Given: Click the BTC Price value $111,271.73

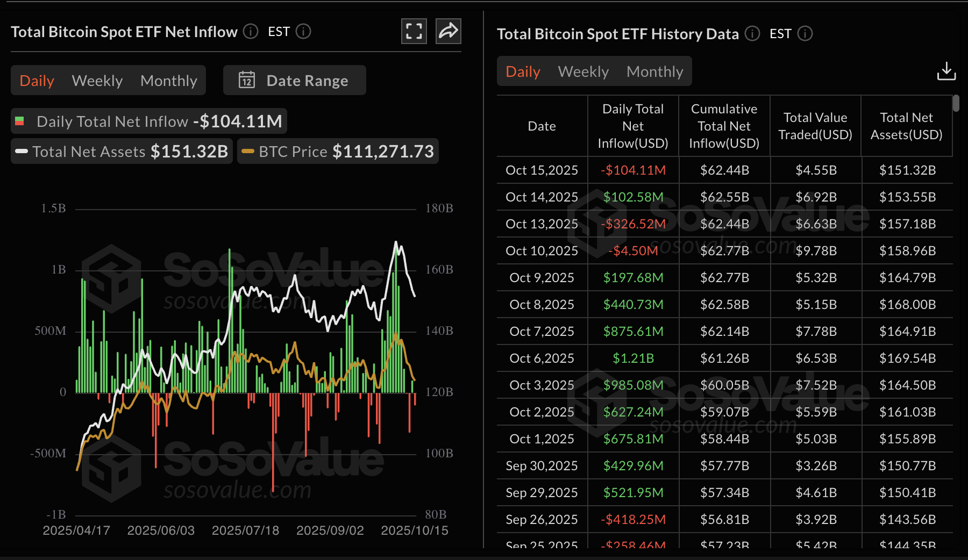Looking at the screenshot, I should click(383, 151).
